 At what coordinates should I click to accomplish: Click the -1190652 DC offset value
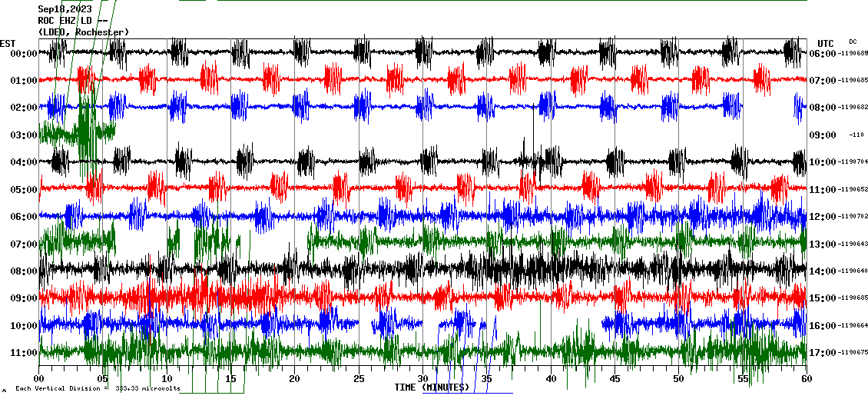[x=853, y=190]
